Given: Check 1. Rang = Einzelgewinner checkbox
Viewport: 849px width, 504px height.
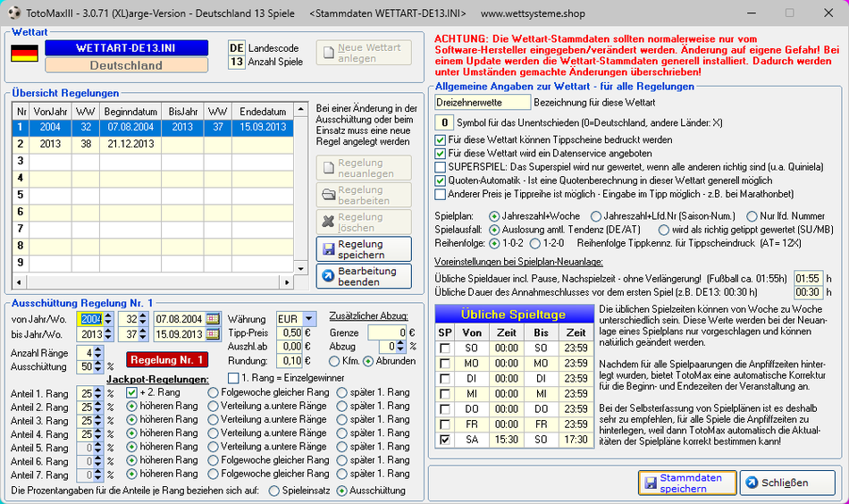Looking at the screenshot, I should point(233,378).
